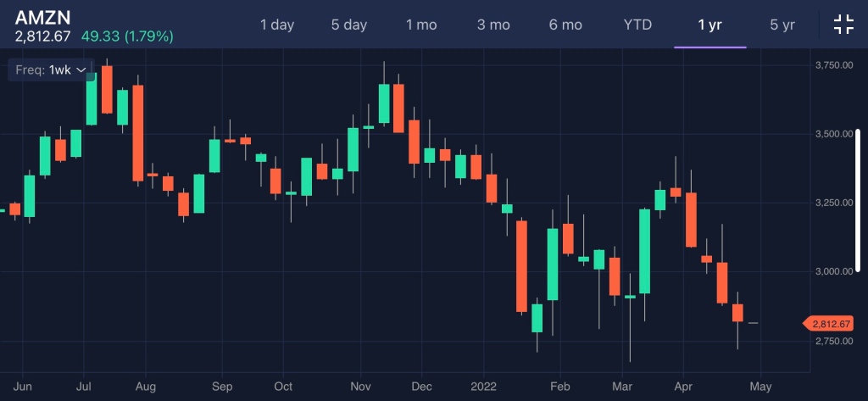This screenshot has width=868, height=401.
Task: Click the orange 2,812.67 price tag
Action: (x=829, y=324)
